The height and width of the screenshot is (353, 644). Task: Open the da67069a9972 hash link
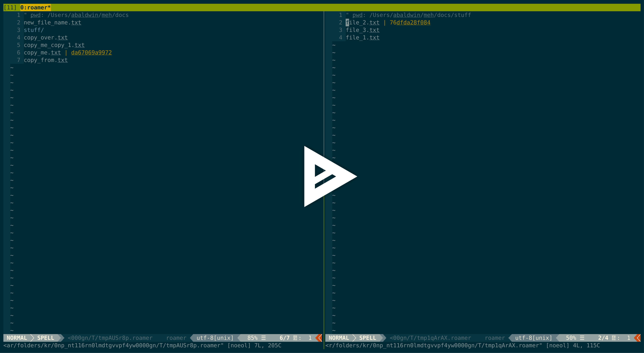click(91, 52)
